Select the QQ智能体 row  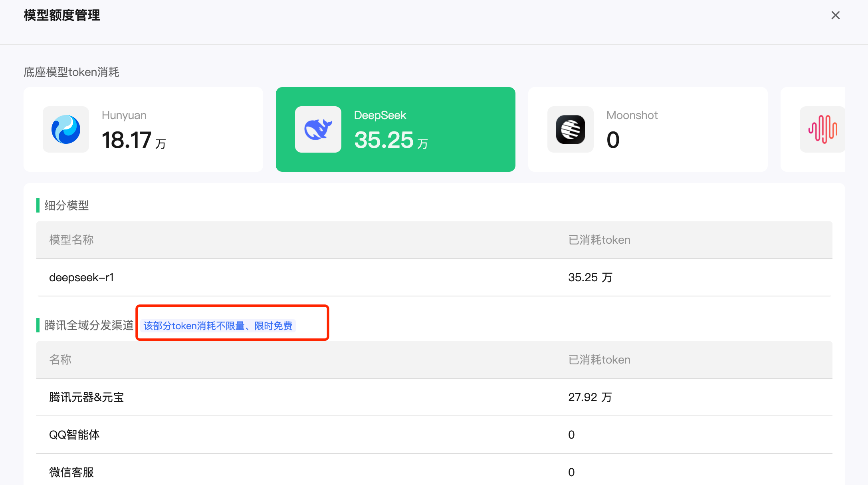pos(434,435)
